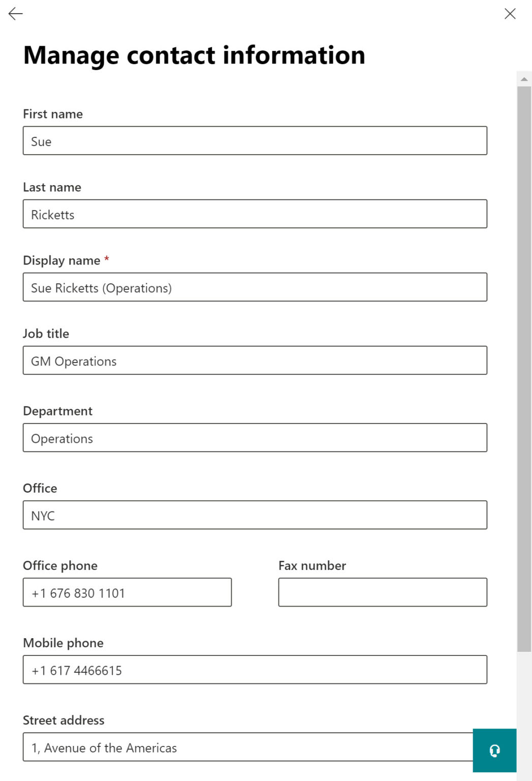This screenshot has height=781, width=532.
Task: Select the Department field containing Operations
Action: click(x=254, y=438)
